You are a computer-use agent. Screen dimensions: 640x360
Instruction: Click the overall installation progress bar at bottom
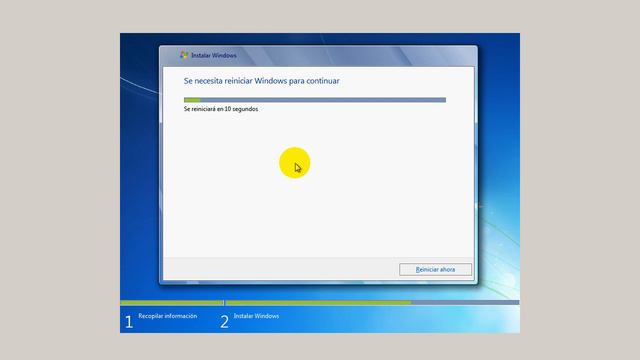click(x=320, y=303)
